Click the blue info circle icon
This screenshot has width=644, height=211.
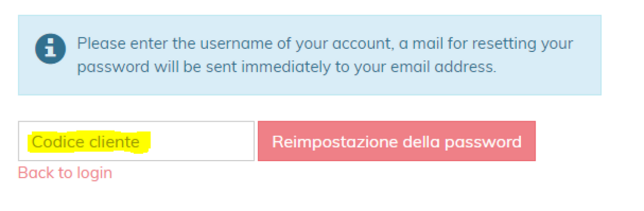50,49
